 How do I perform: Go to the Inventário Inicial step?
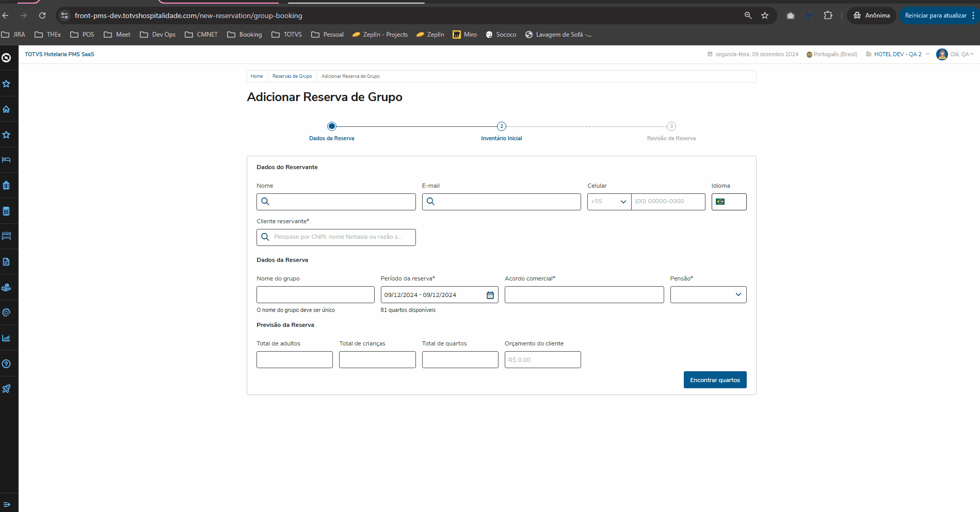pyautogui.click(x=502, y=127)
